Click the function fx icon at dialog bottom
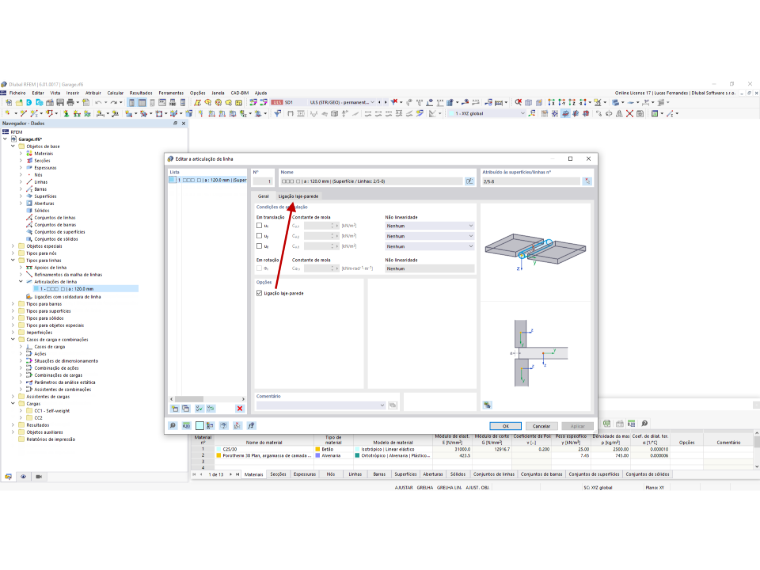Screen dimensions: 760x570 click(x=251, y=426)
